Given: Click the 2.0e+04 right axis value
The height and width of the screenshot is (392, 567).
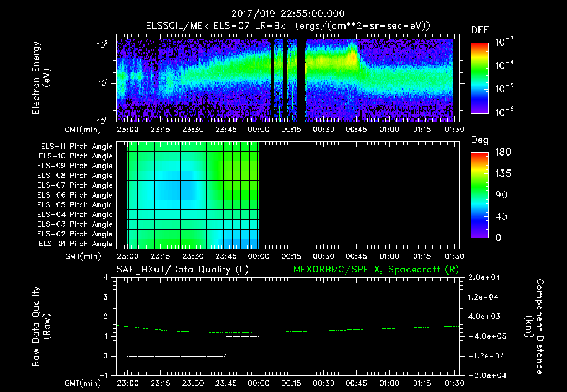Looking at the screenshot, I should [483, 277].
